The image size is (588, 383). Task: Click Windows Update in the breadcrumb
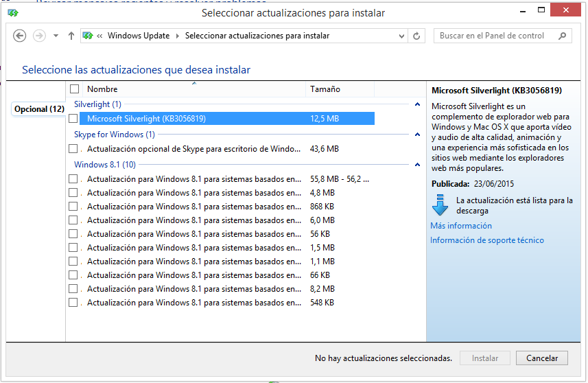click(x=139, y=36)
